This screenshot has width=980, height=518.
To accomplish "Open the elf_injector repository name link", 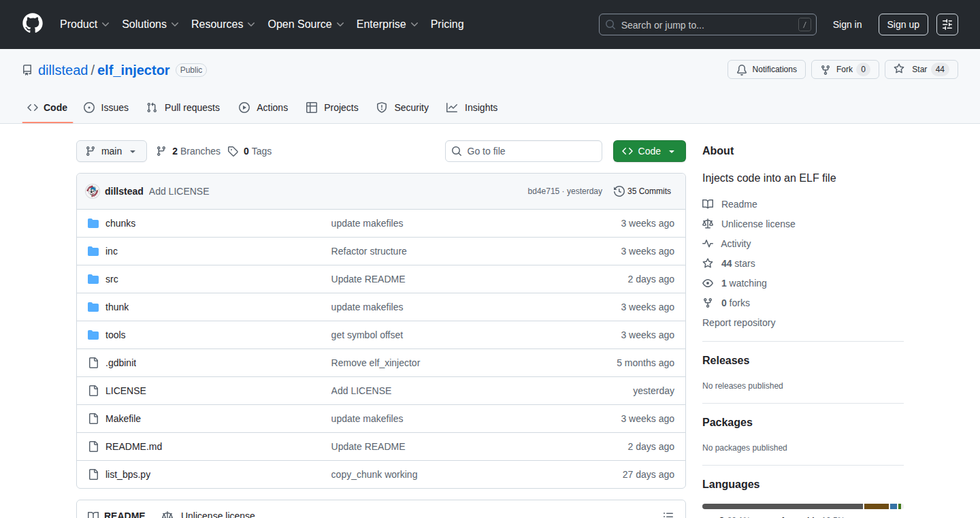I will click(x=133, y=70).
